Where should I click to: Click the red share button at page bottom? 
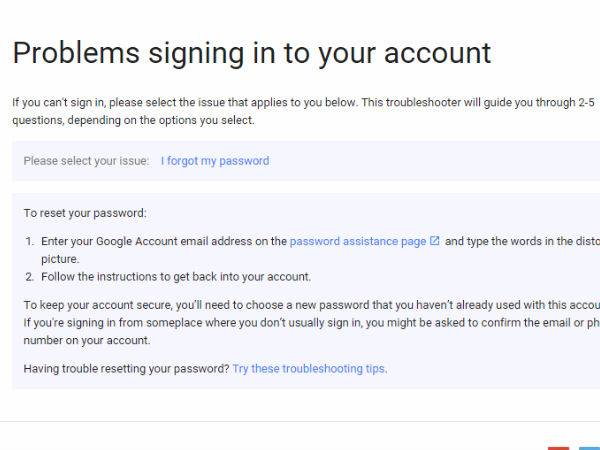coord(558,448)
